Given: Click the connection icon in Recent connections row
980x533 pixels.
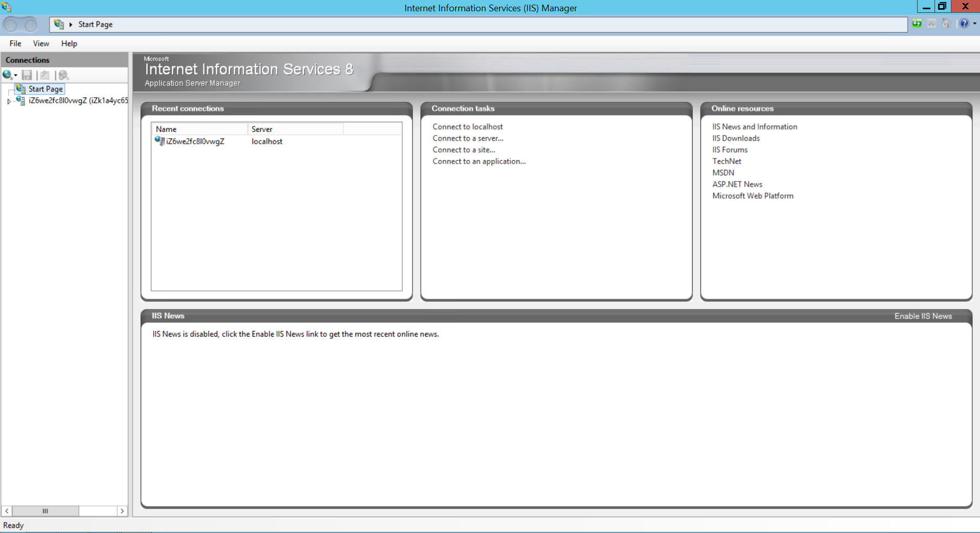Looking at the screenshot, I should pos(159,141).
